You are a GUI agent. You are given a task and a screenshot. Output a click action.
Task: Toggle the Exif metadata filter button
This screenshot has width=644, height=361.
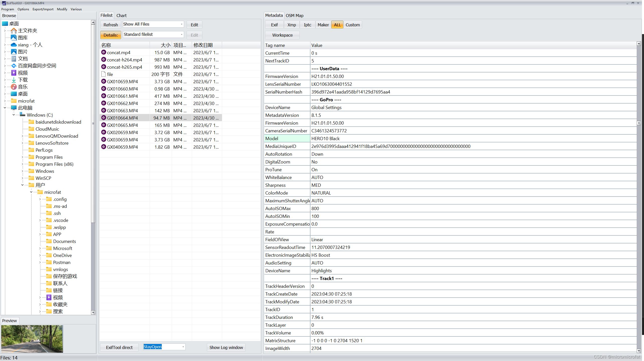(x=274, y=25)
